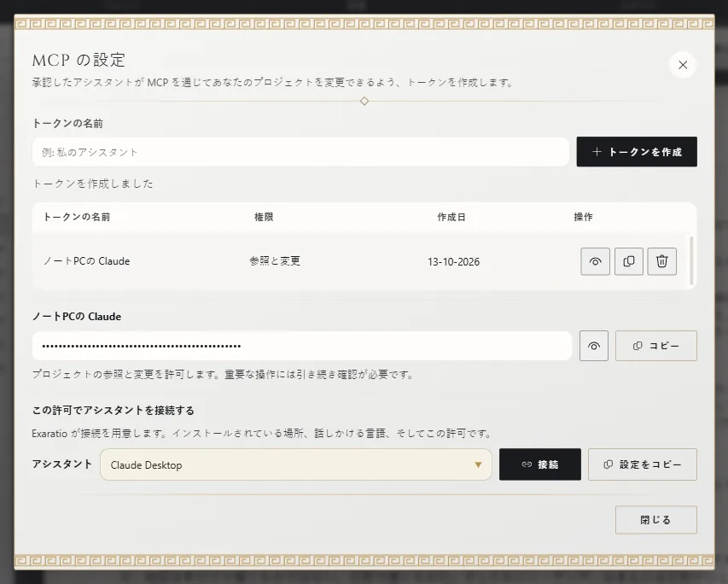Copy token via table row copy icon

coord(629,261)
